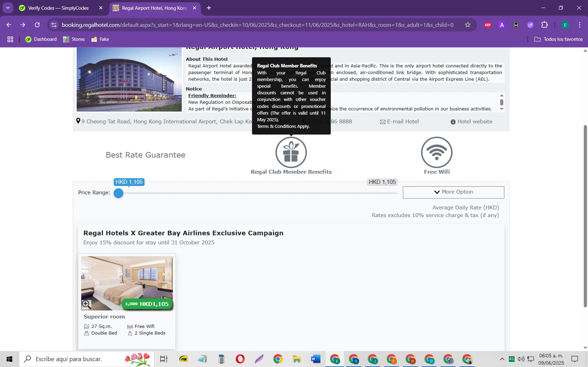This screenshot has height=367, width=588.
Task: Go back with browser back arrow
Action: tap(9, 25)
